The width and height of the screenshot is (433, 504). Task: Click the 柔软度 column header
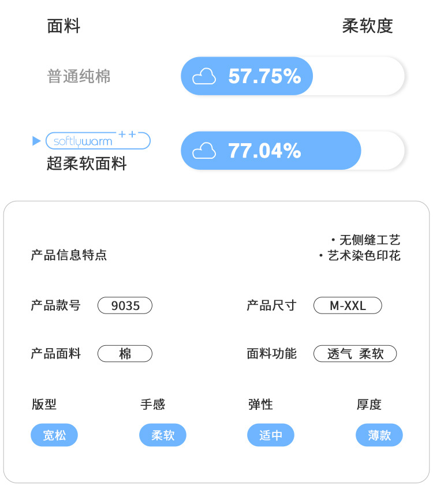point(367,26)
